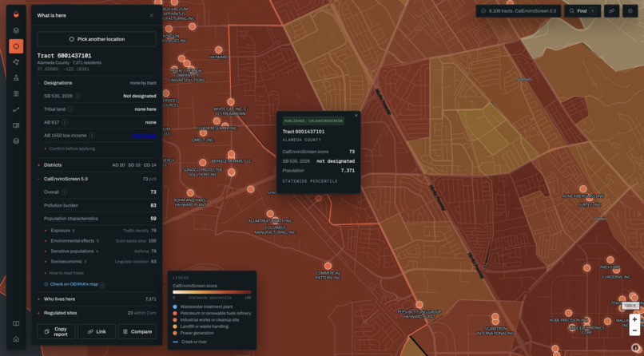Click the Copy report button
This screenshot has width=644, height=356.
click(56, 331)
